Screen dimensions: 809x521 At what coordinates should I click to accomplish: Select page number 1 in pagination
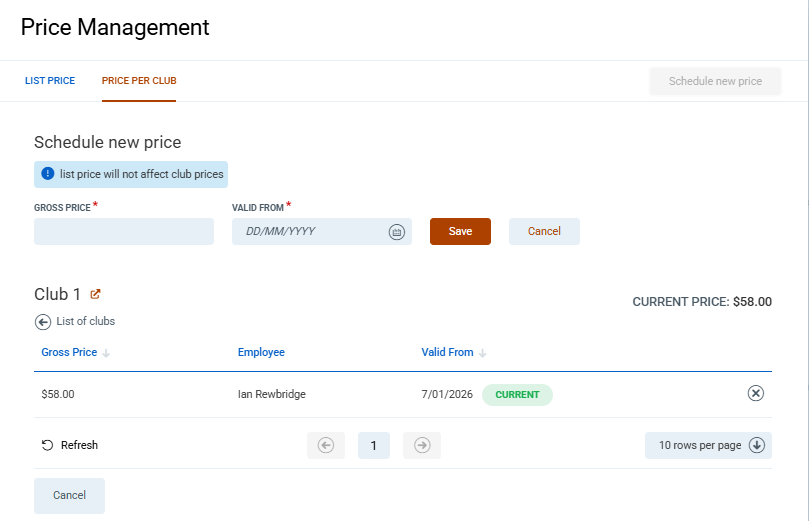[x=374, y=446]
